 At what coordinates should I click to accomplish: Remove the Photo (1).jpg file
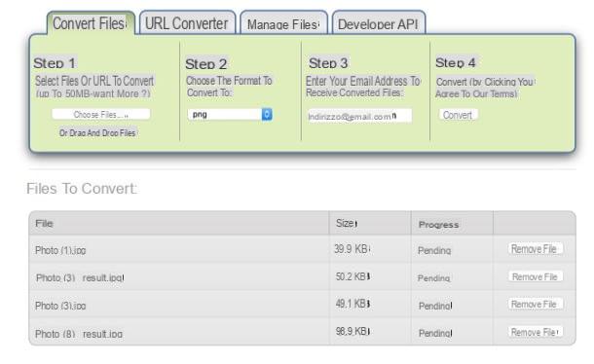(x=535, y=249)
